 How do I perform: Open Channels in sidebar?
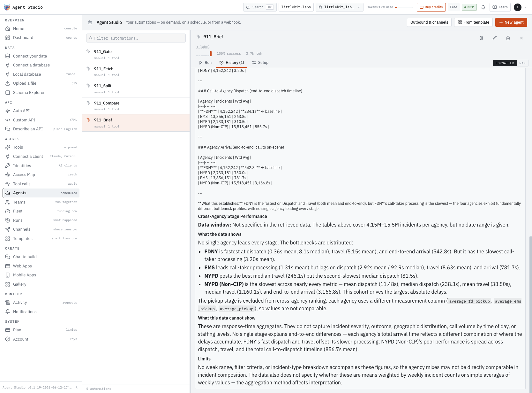point(41,229)
